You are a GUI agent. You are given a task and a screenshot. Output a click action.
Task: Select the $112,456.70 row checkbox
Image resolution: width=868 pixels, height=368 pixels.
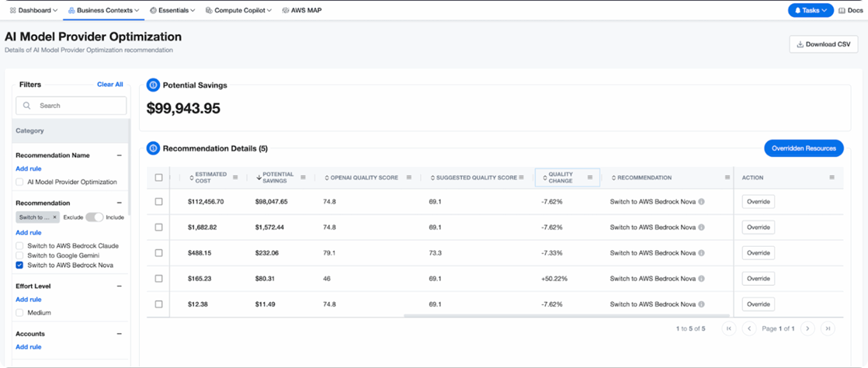159,201
